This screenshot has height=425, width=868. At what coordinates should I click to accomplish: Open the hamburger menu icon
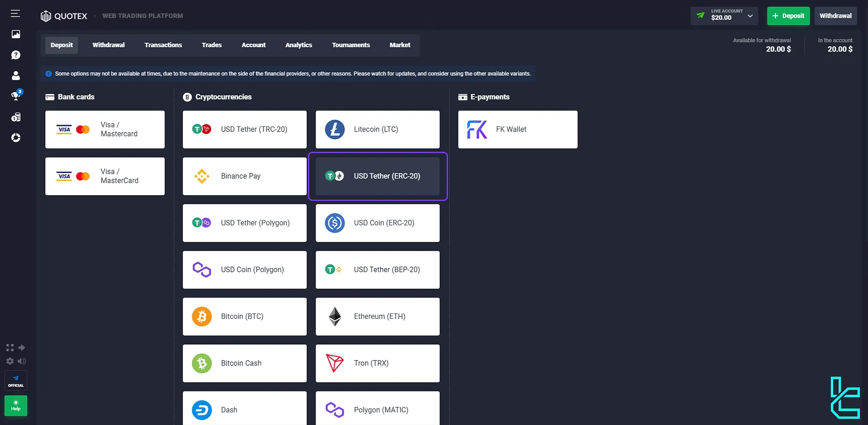(15, 14)
